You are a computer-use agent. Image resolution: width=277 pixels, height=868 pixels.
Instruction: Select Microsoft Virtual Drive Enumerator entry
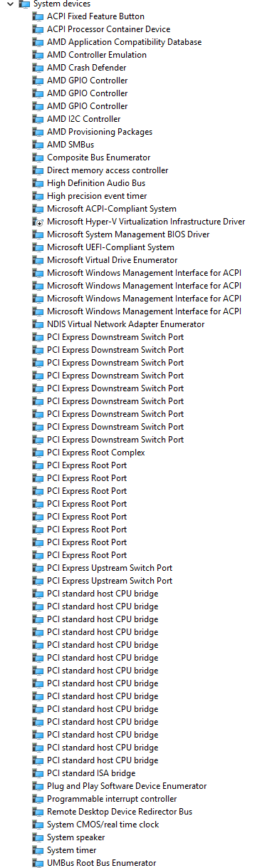coord(113,260)
